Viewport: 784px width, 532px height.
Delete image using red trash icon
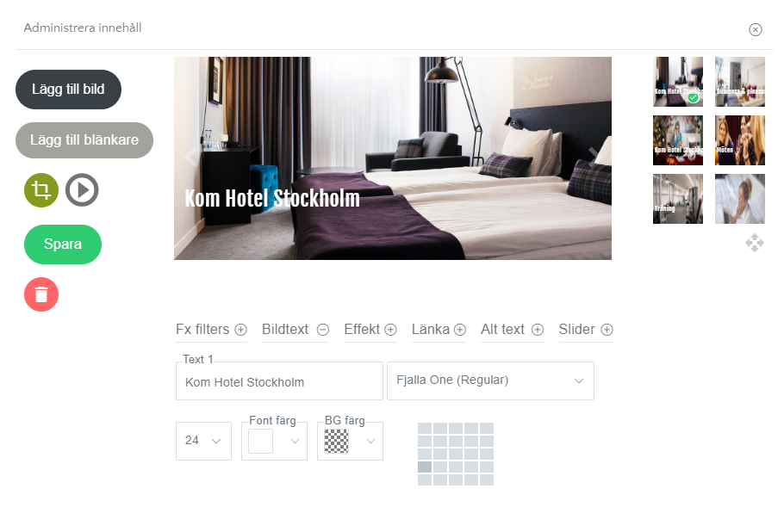pos(41,294)
